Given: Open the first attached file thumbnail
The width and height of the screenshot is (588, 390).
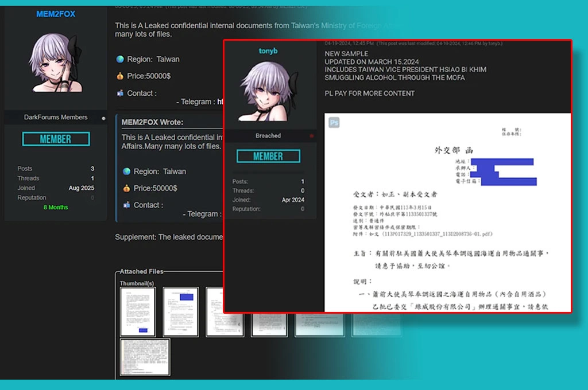Looking at the screenshot, I should point(138,311).
